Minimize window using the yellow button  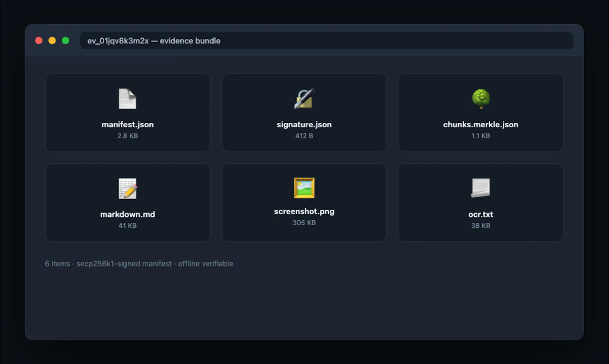click(x=52, y=41)
